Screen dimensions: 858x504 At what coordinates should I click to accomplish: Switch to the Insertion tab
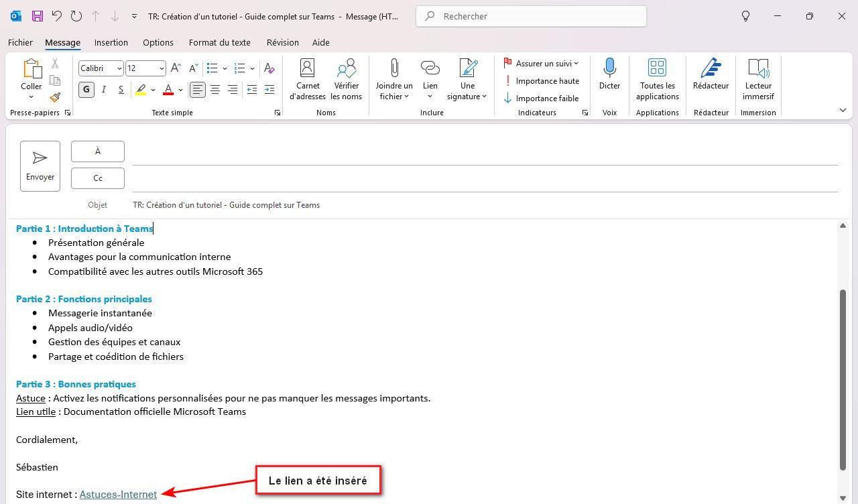tap(111, 42)
